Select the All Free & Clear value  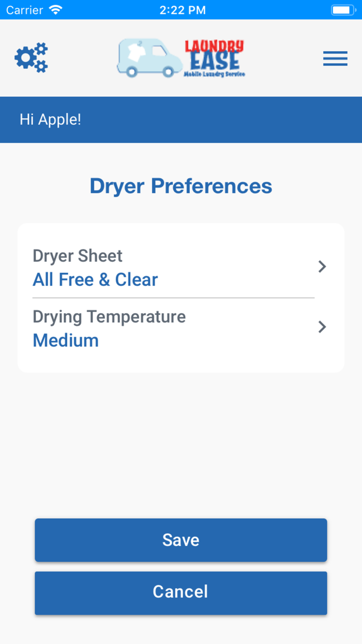pos(95,280)
